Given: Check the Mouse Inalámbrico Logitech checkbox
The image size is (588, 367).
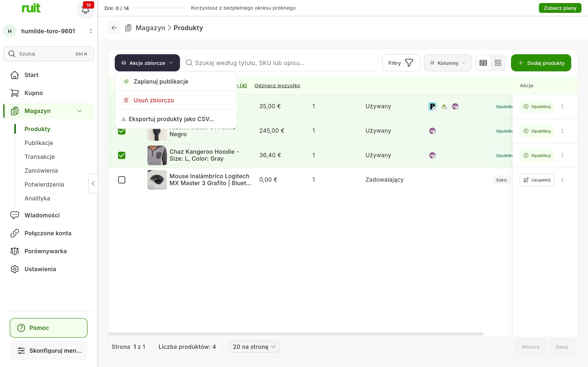Looking at the screenshot, I should [x=121, y=180].
